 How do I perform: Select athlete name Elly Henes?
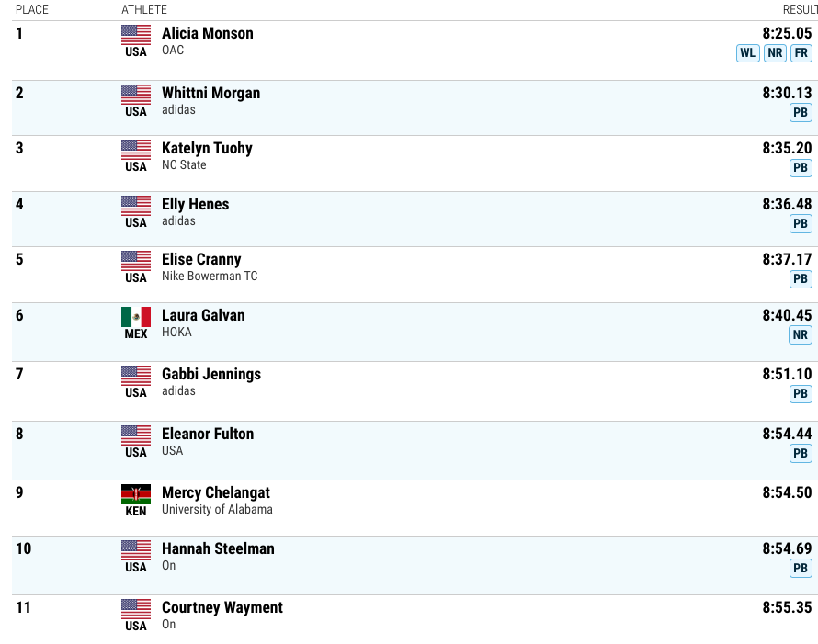click(x=195, y=204)
